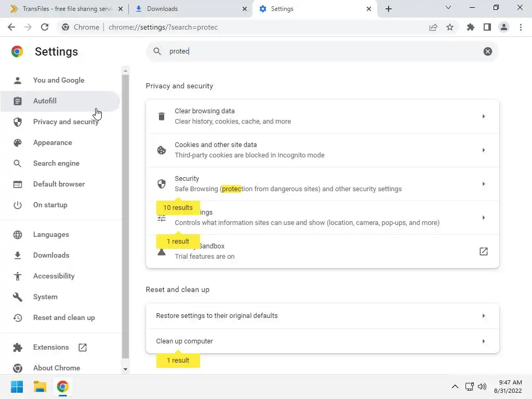Open the Languages section
The image size is (532, 399).
60,234
